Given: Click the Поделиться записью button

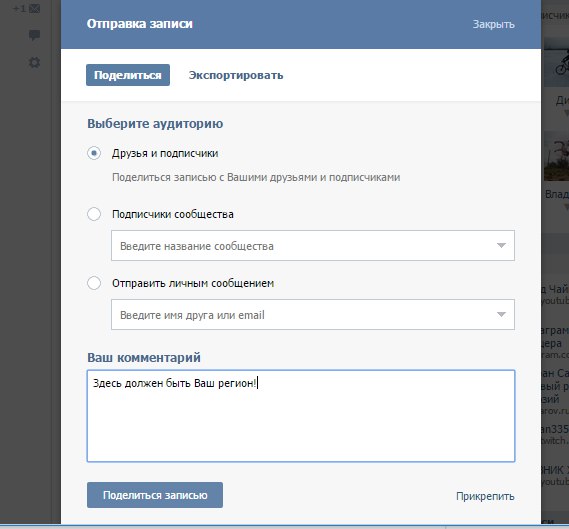Looking at the screenshot, I should (x=155, y=495).
